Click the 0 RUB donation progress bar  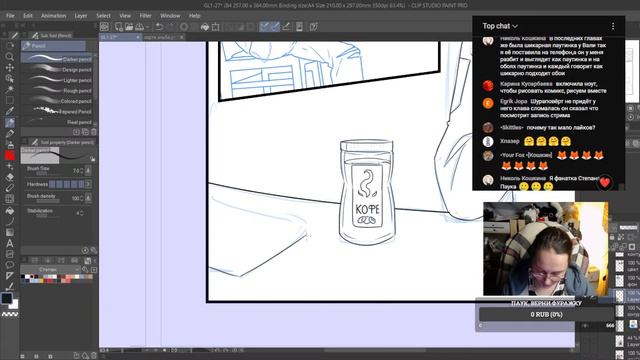(x=547, y=314)
